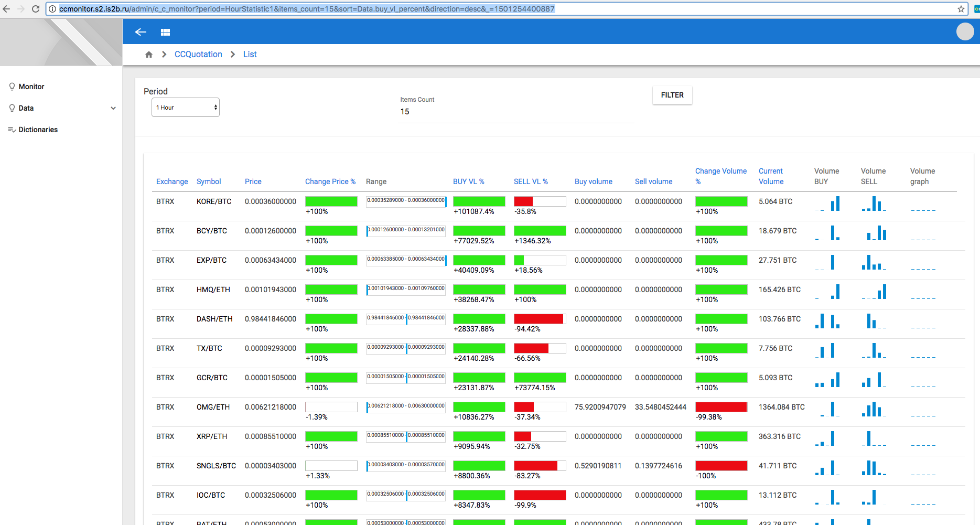Screen dimensions: 980x525
Task: Open the Period dropdown showing 1 Hour
Action: click(186, 108)
